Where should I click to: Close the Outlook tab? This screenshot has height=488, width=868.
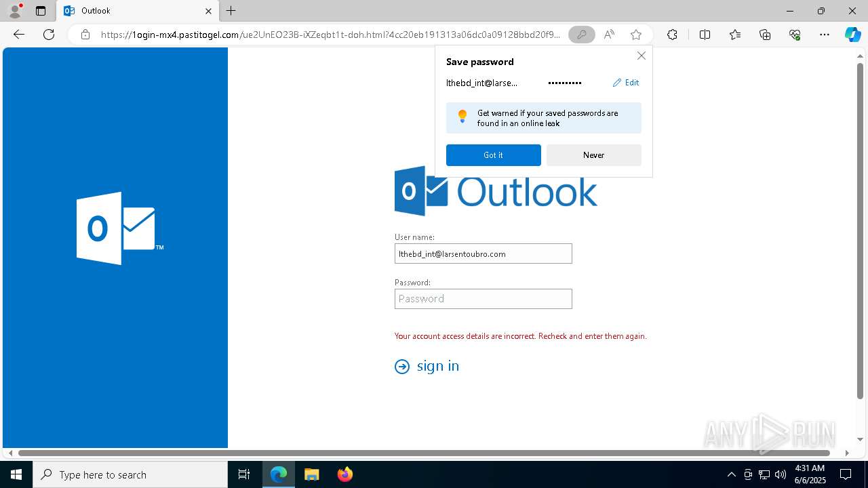(x=208, y=11)
